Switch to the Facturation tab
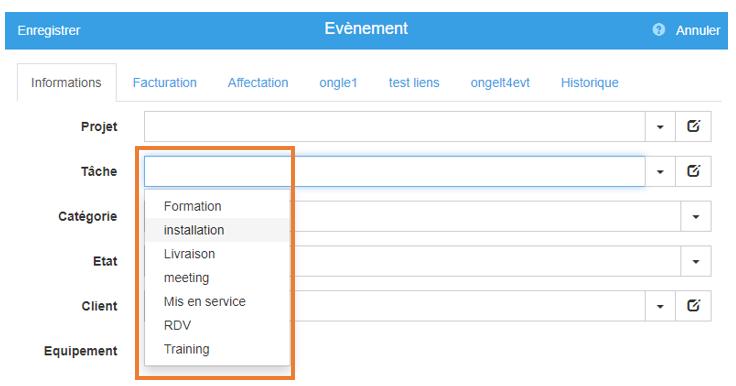736x386 pixels. pos(165,83)
